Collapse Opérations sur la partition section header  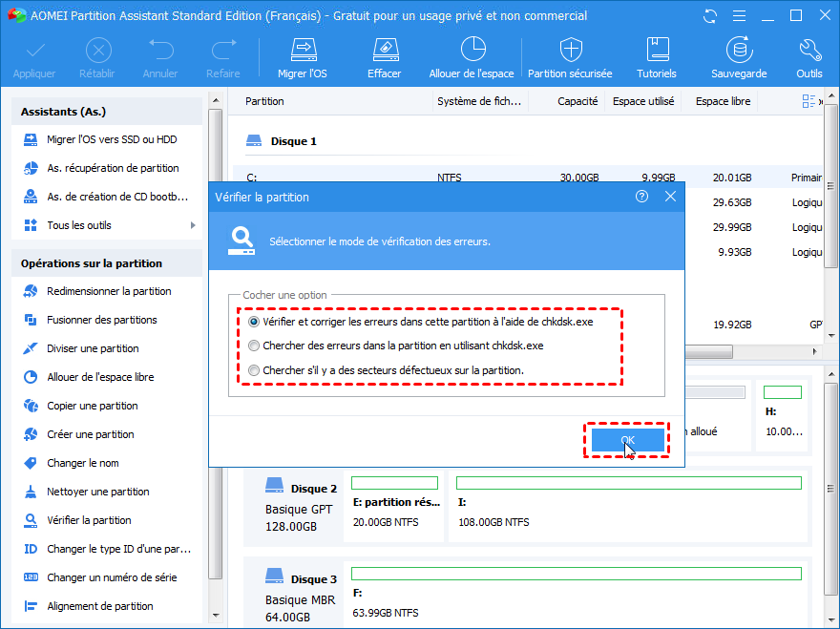click(107, 263)
